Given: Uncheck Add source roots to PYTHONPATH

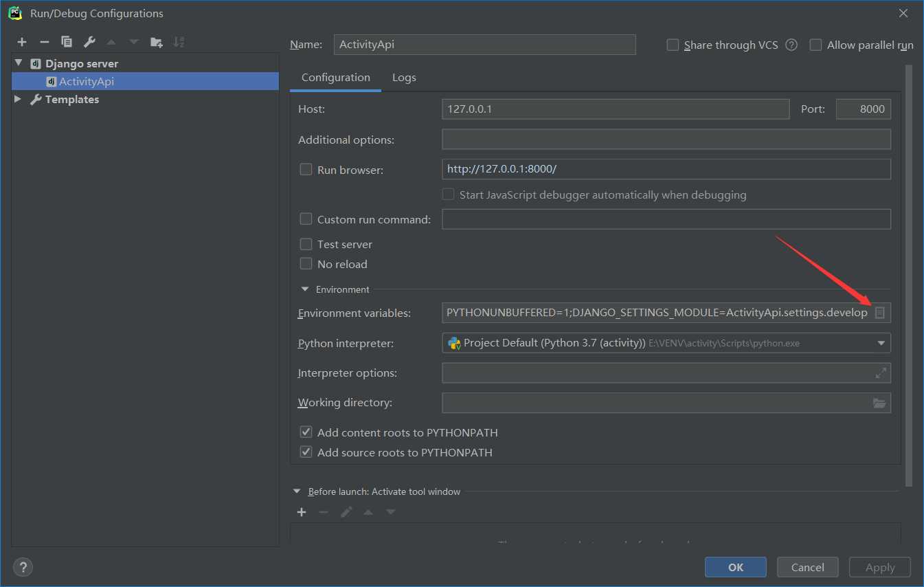Looking at the screenshot, I should 306,452.
